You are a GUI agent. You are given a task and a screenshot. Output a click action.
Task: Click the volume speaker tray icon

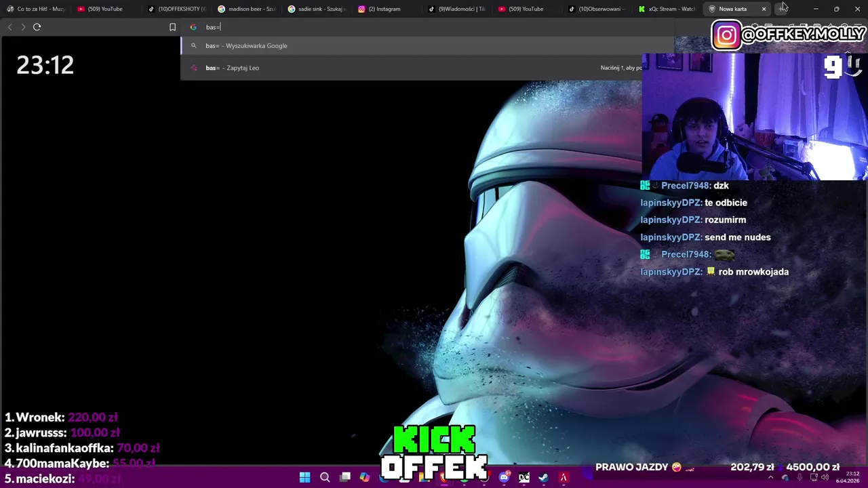click(825, 478)
